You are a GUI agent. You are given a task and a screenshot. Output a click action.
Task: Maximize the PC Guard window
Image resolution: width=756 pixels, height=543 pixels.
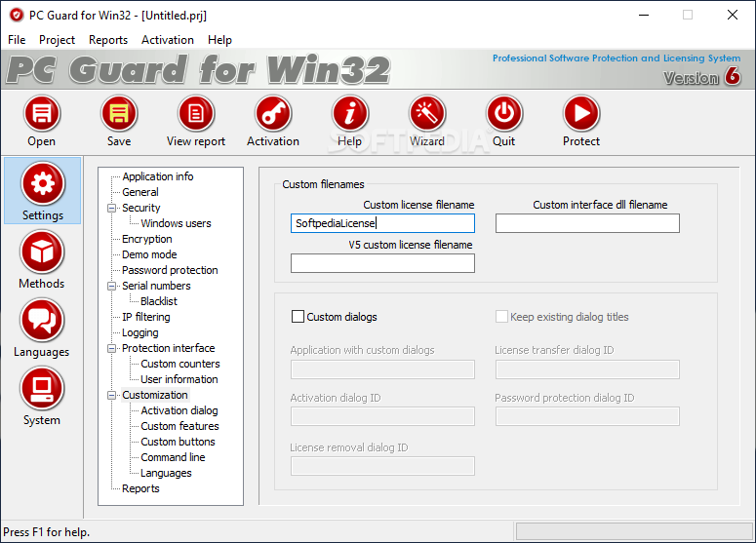tap(688, 15)
